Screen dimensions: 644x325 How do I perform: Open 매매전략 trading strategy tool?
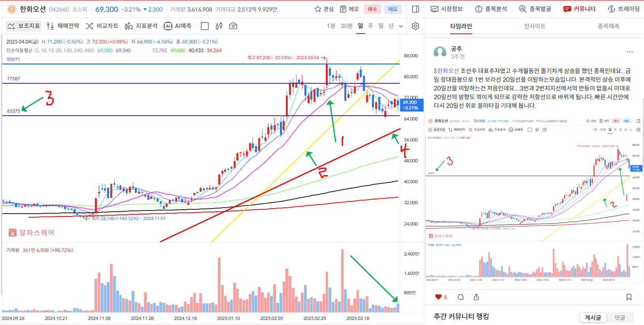(63, 26)
